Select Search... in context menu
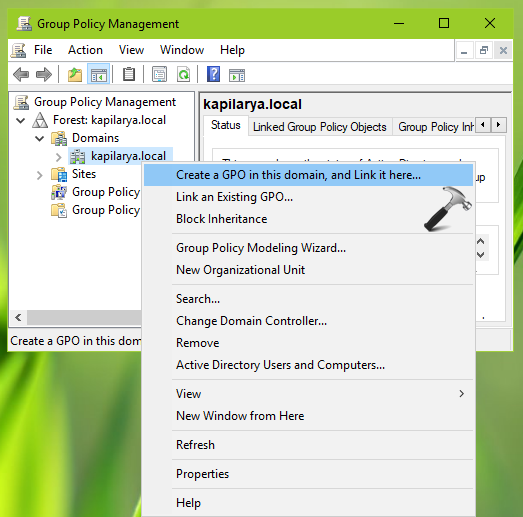 pos(309,299)
